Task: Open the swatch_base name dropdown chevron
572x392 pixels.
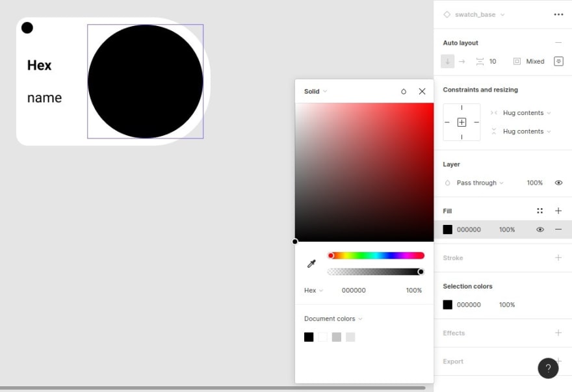Action: tap(502, 14)
